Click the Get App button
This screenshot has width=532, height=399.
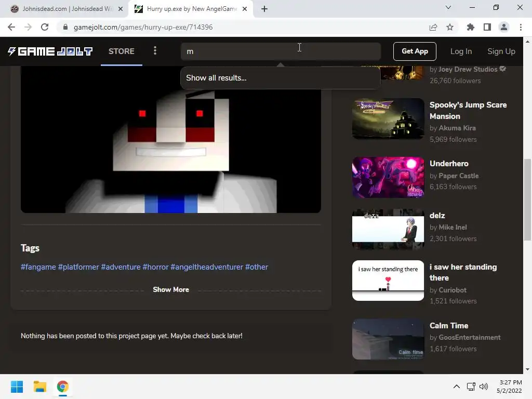[x=415, y=51]
